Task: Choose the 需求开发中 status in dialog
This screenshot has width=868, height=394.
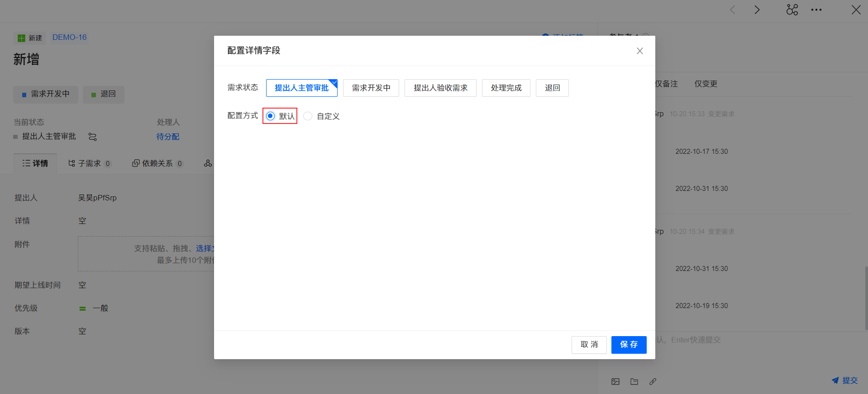Action: click(x=371, y=88)
